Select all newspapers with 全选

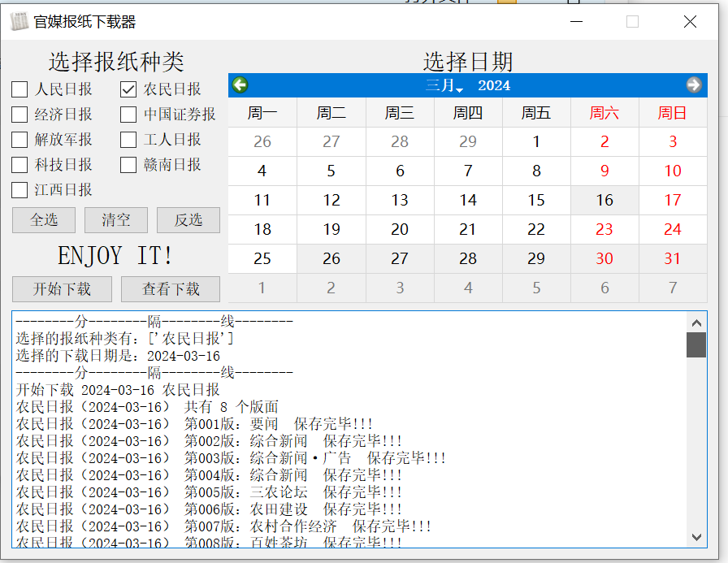pos(44,220)
